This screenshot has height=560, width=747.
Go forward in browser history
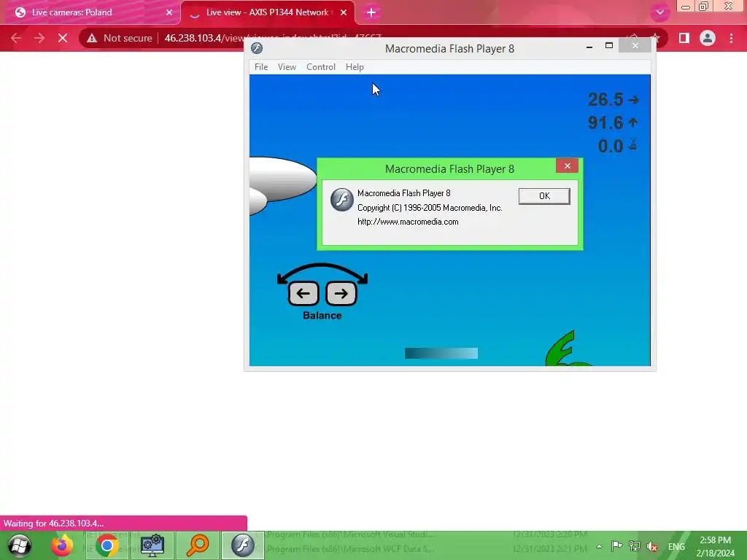coord(39,38)
